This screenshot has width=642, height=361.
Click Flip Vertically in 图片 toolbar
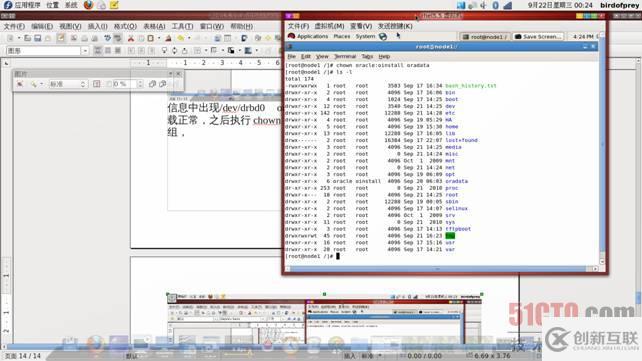tap(163, 84)
